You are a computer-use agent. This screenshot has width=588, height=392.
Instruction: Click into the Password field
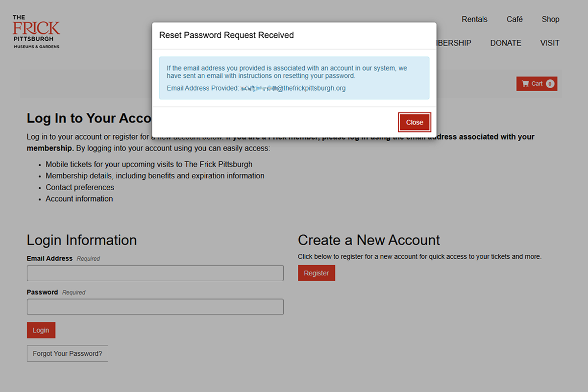(x=155, y=307)
